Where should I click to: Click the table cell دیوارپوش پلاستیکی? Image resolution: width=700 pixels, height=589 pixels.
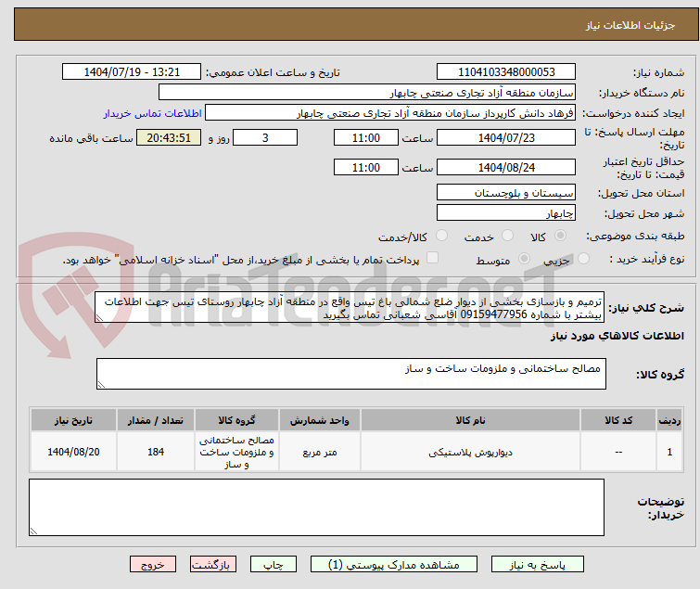(471, 452)
